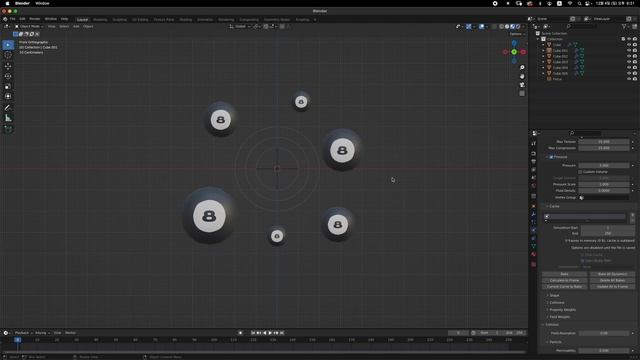The width and height of the screenshot is (640, 360).
Task: Switch to Shading workspace tab
Action: [x=186, y=20]
